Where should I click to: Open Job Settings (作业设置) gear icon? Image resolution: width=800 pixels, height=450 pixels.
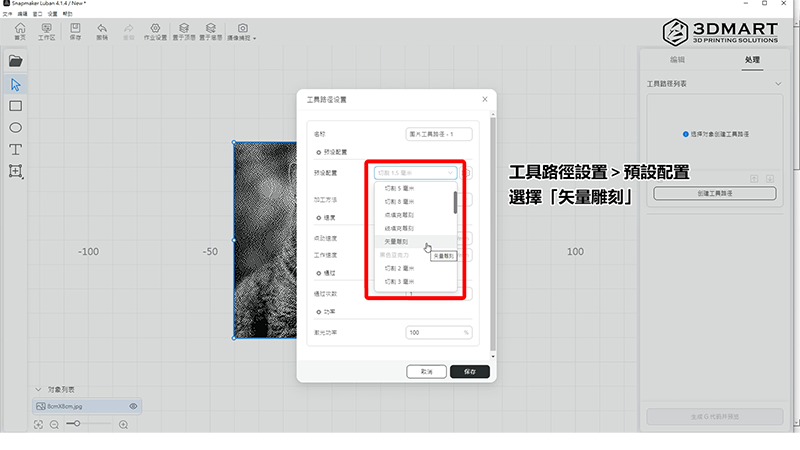pos(154,31)
